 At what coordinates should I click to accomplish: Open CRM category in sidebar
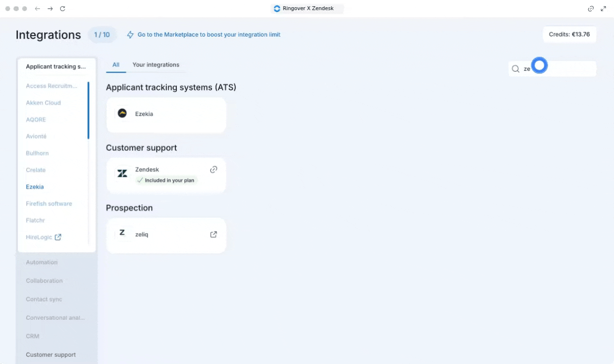33,336
